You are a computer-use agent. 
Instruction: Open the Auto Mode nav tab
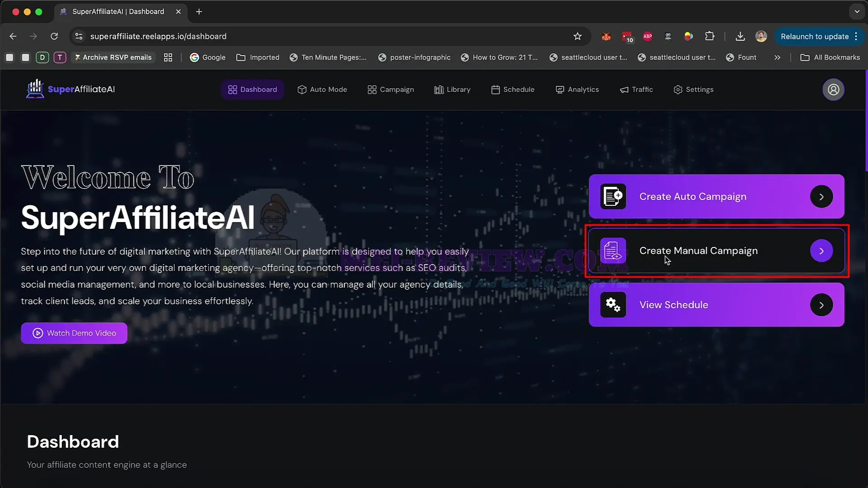point(322,90)
